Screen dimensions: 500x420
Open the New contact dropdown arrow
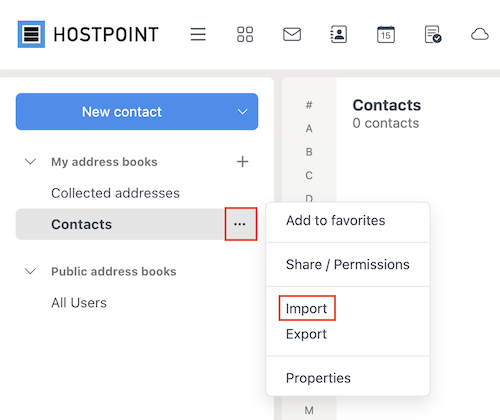[243, 112]
